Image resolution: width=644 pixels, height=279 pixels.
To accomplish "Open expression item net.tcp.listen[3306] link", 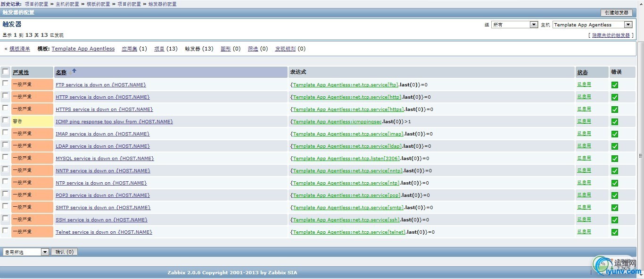I will click(x=347, y=159).
